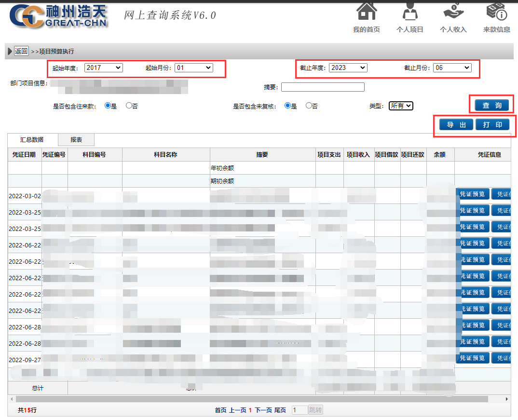Click inside the 摘要 input field
This screenshot has height=420, width=518.
[x=322, y=87]
